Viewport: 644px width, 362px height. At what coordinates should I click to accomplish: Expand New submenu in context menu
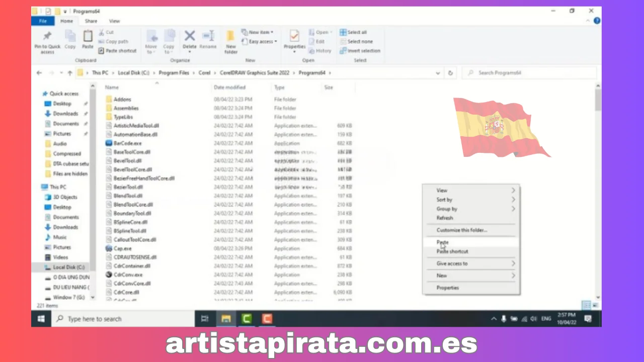(x=470, y=276)
